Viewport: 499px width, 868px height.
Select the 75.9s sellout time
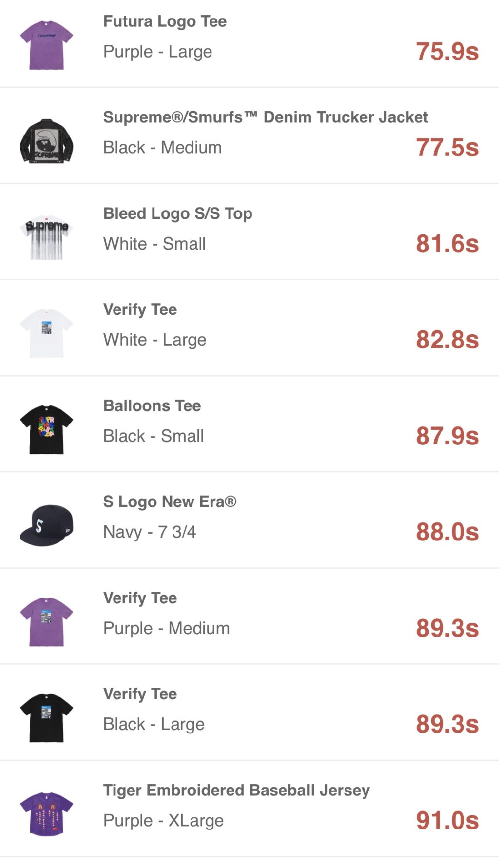447,52
